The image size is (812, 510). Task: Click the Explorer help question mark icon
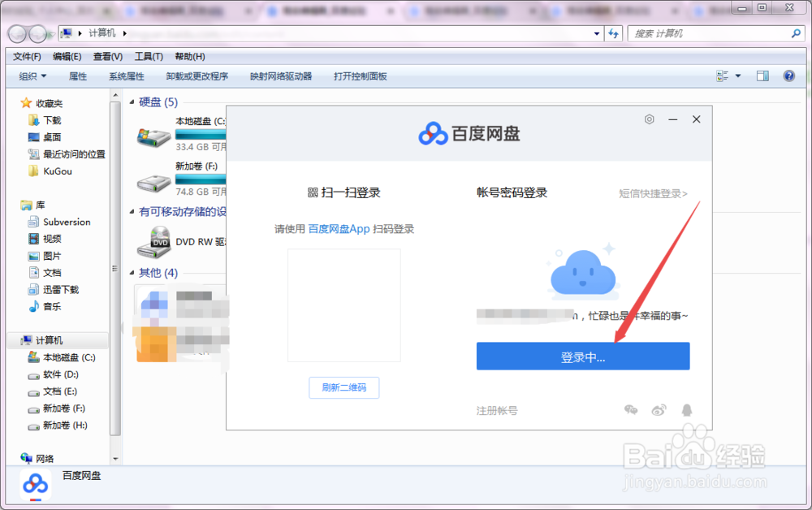click(788, 76)
